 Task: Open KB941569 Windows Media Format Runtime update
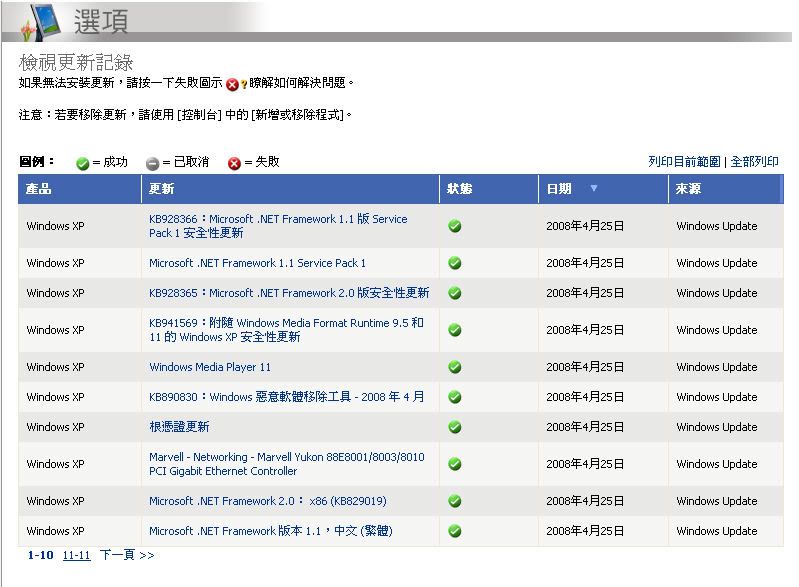[x=286, y=330]
